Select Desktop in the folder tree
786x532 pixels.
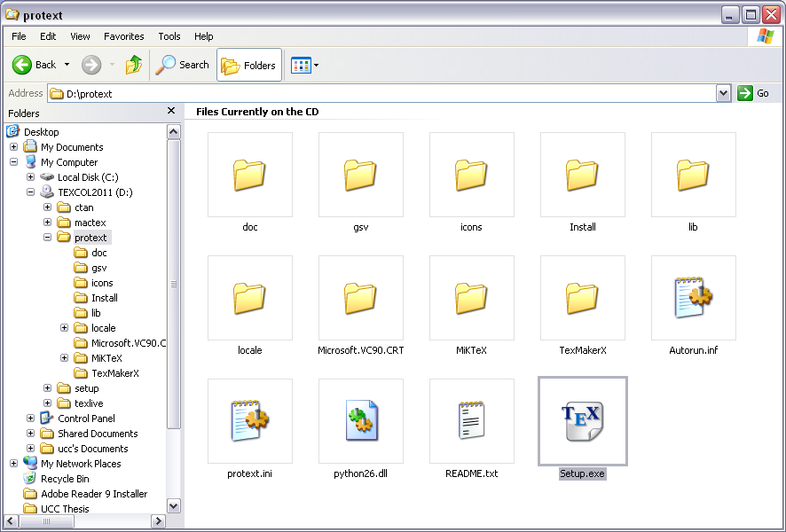coord(33,132)
